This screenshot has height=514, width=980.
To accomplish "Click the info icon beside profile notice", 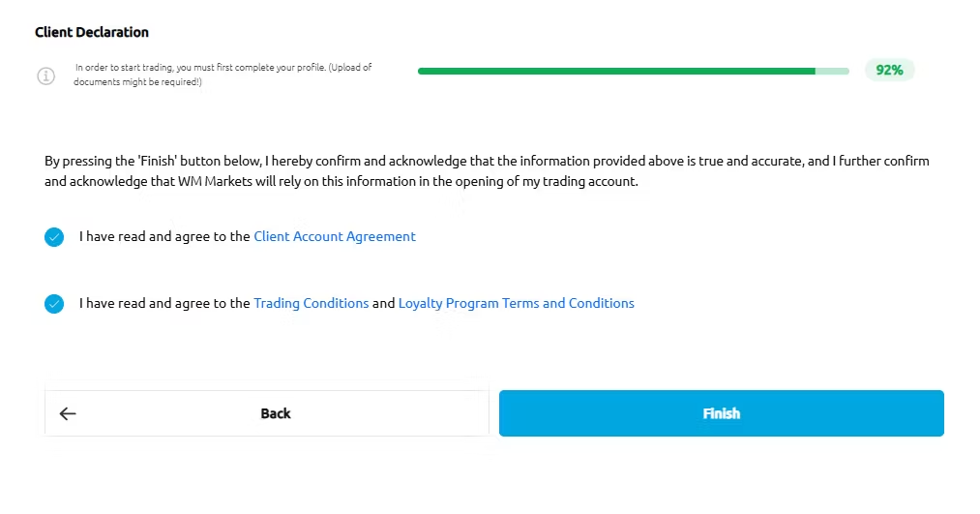I will click(45, 76).
